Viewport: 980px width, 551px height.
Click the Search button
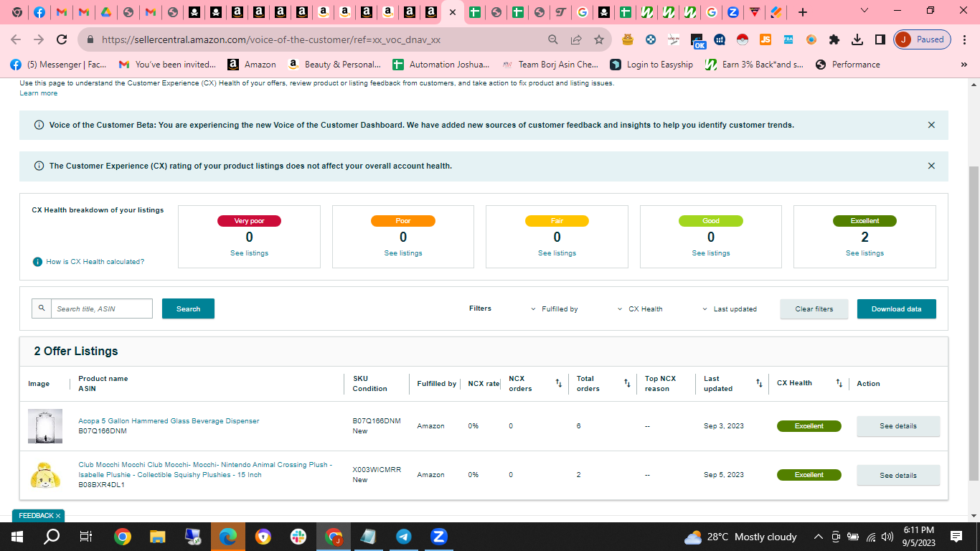pyautogui.click(x=188, y=309)
